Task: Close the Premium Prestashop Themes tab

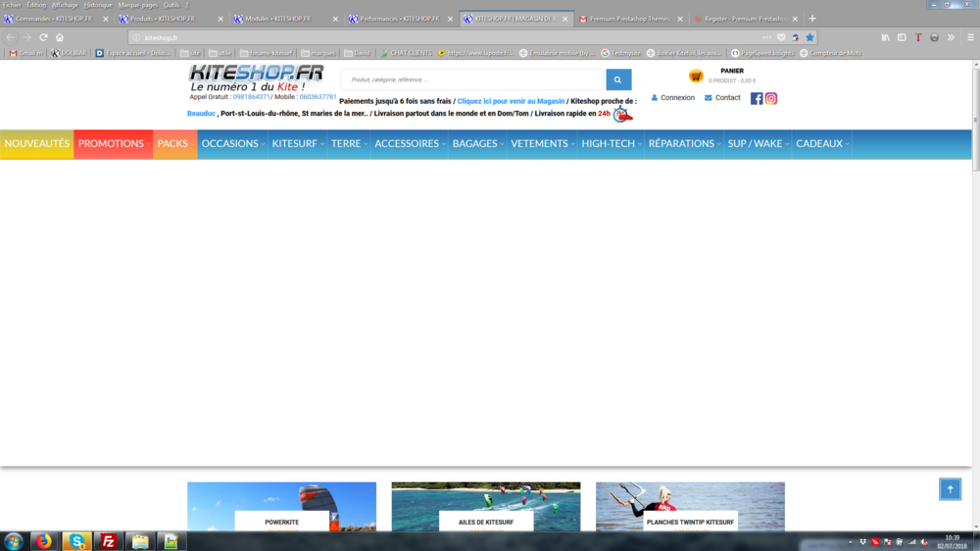Action: 680,19
